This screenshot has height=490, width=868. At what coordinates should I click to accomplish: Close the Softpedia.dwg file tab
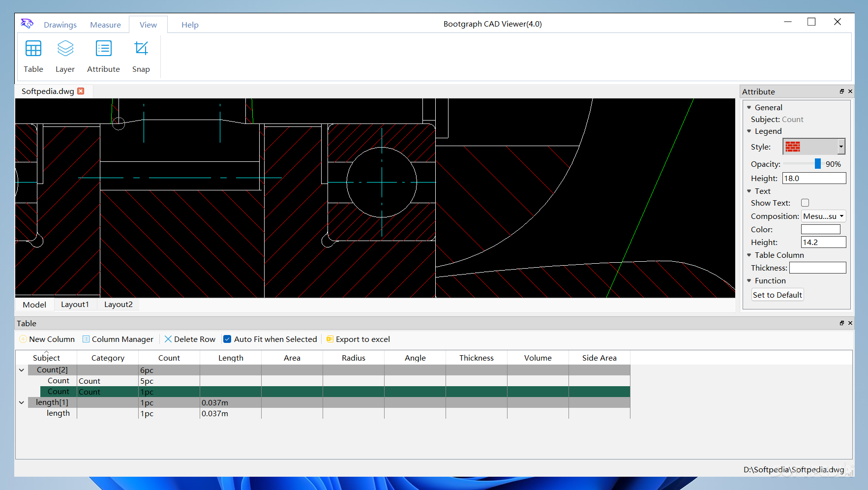click(81, 91)
